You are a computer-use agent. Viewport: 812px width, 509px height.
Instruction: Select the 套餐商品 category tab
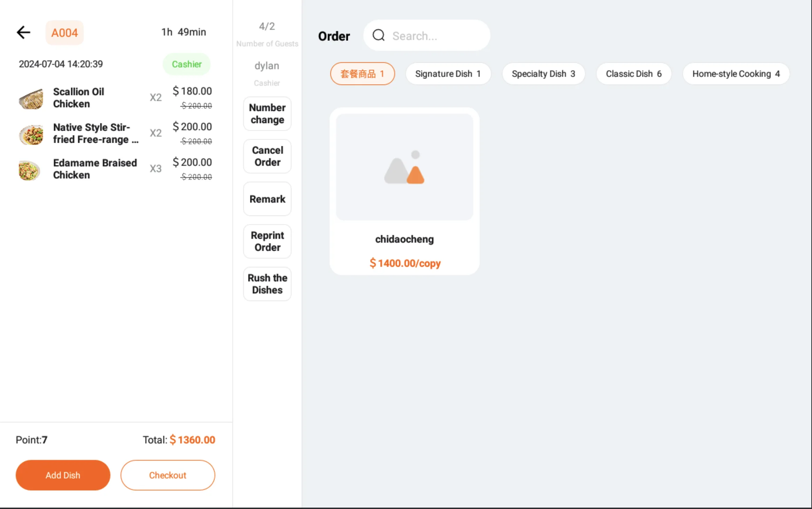362,74
